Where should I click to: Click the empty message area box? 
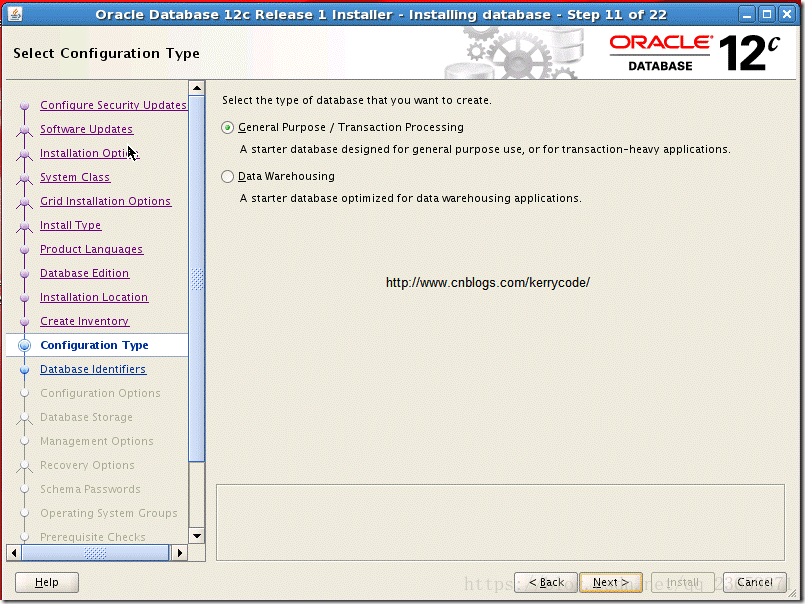coord(500,522)
